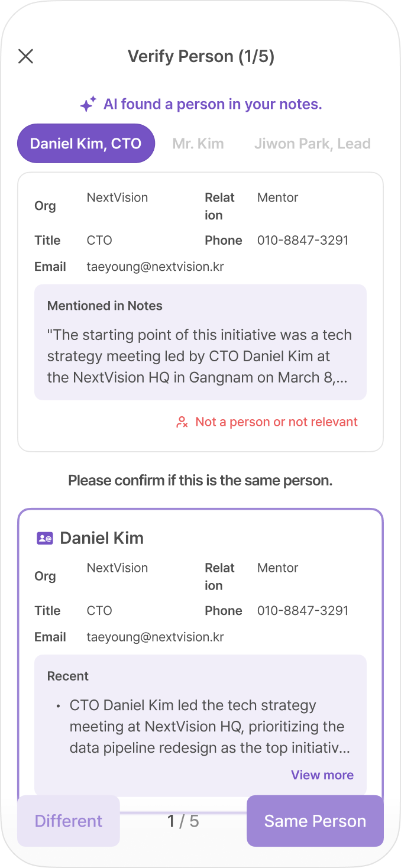Click the AI found a person banner text
This screenshot has height=868, width=401.
(x=213, y=105)
